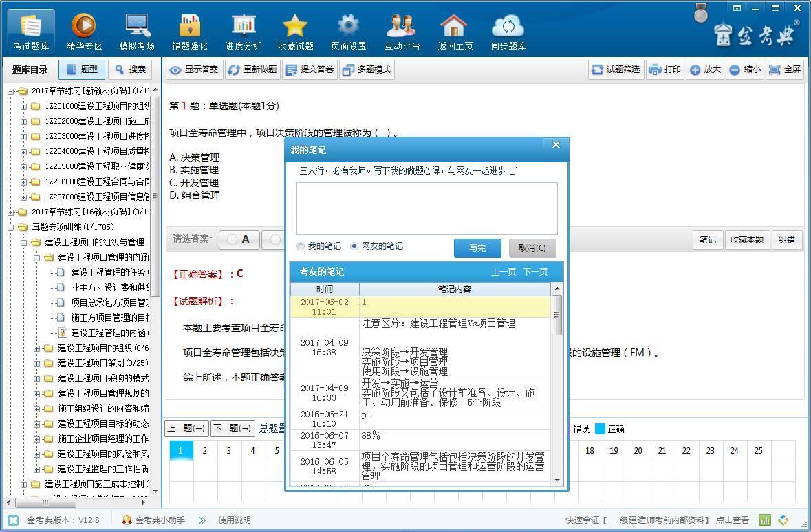Select the 网友的笔记 radio button
Screen dimensions: 811x532
(x=354, y=246)
